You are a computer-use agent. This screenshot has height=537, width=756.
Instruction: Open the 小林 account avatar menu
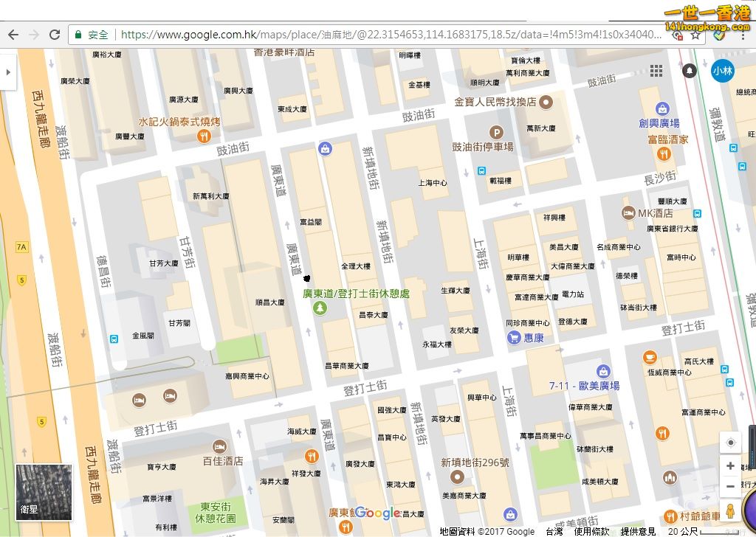tap(722, 71)
